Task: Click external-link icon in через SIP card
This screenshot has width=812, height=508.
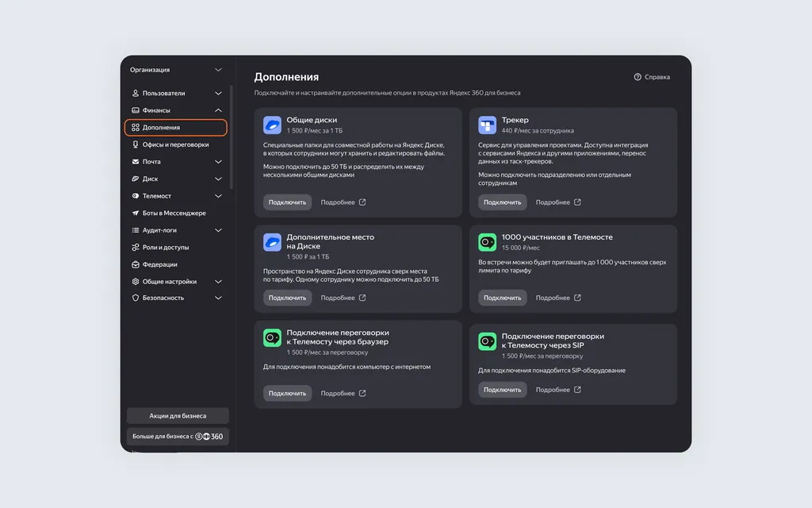Action: click(x=577, y=389)
